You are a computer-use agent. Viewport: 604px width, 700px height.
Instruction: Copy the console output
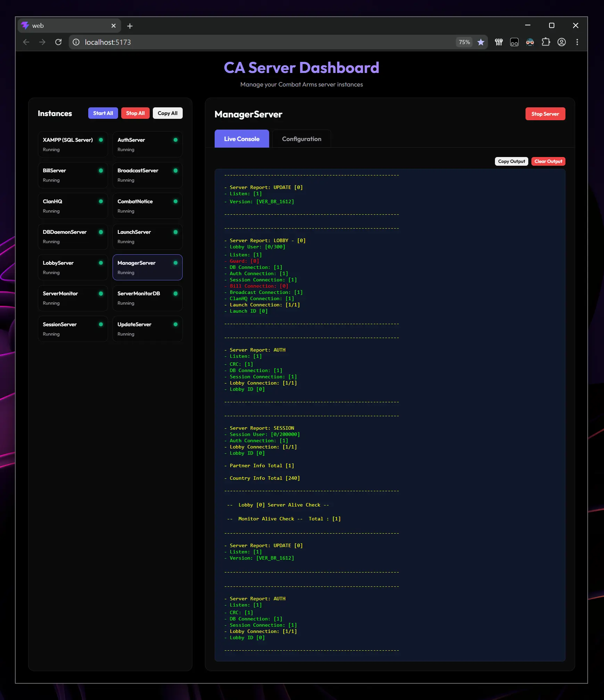point(512,162)
